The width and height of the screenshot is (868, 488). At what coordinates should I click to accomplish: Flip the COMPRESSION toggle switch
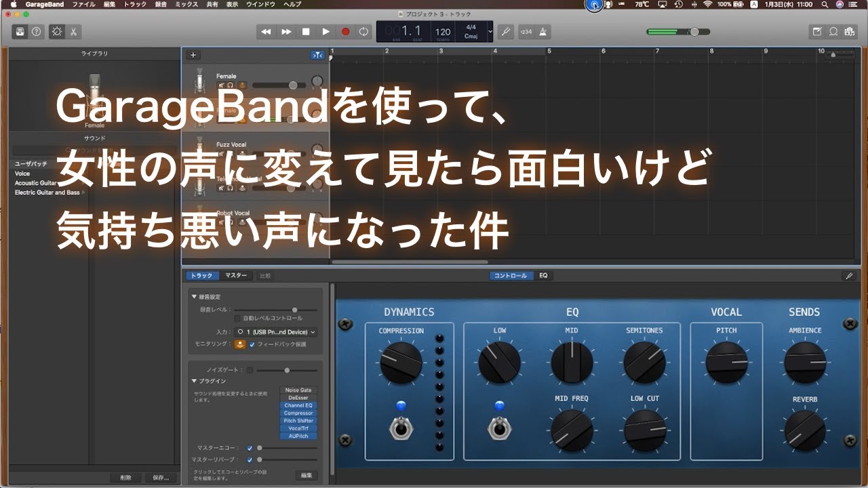(x=401, y=428)
